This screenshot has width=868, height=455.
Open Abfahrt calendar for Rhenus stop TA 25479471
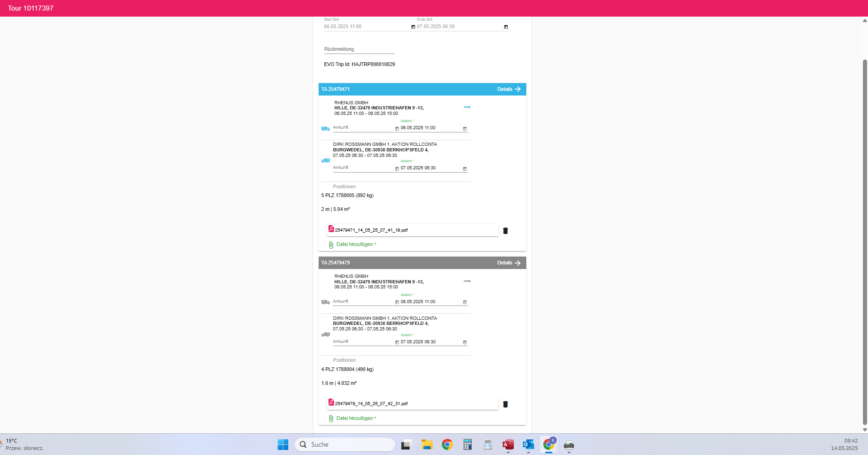pyautogui.click(x=465, y=129)
